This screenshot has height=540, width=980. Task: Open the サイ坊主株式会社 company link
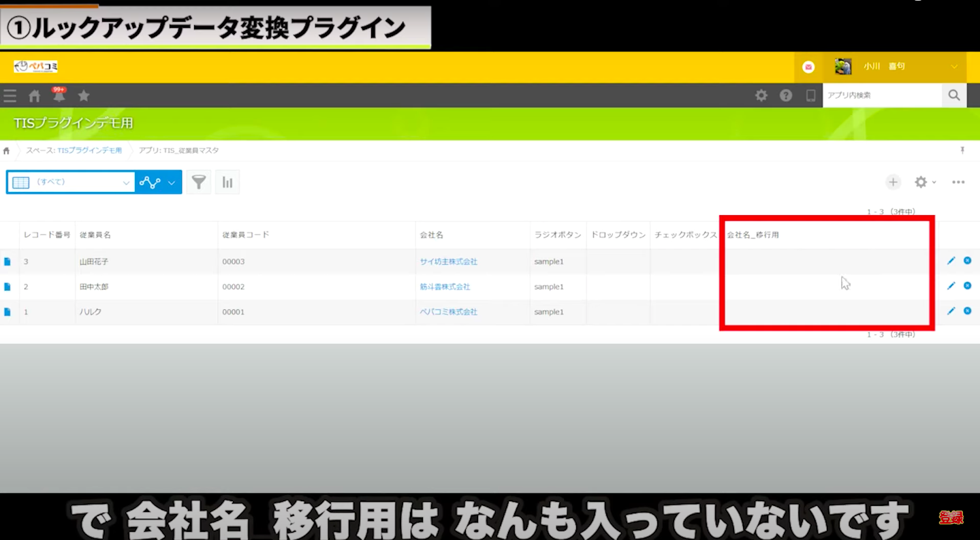pos(448,261)
